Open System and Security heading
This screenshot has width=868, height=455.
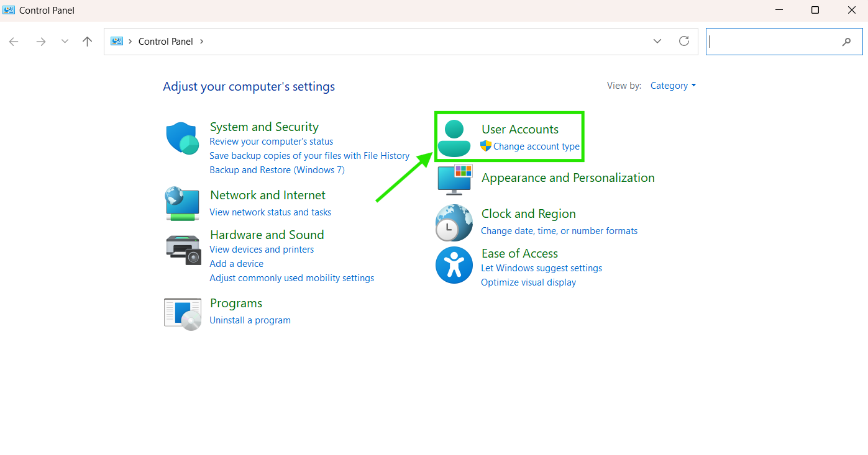pos(264,127)
